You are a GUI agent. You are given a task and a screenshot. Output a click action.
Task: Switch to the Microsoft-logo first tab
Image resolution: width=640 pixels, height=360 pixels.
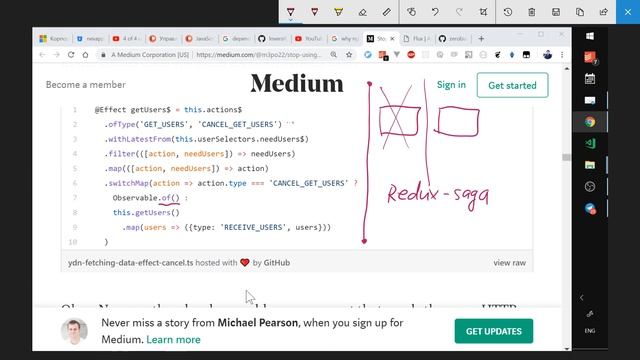tap(54, 39)
